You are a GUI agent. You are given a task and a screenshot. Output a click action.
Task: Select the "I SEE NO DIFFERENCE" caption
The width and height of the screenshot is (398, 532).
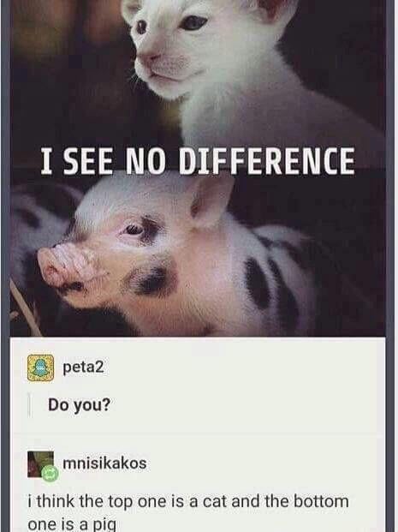coord(198,161)
